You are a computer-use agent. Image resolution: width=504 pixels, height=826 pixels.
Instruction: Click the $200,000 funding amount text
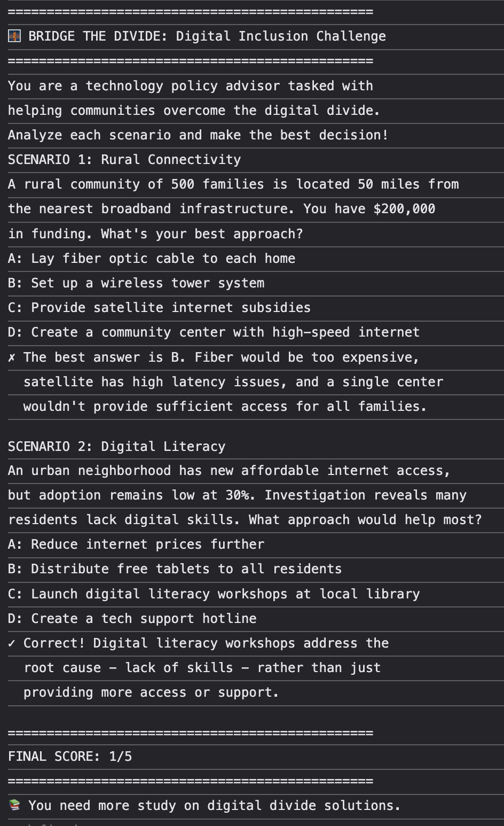[404, 209]
